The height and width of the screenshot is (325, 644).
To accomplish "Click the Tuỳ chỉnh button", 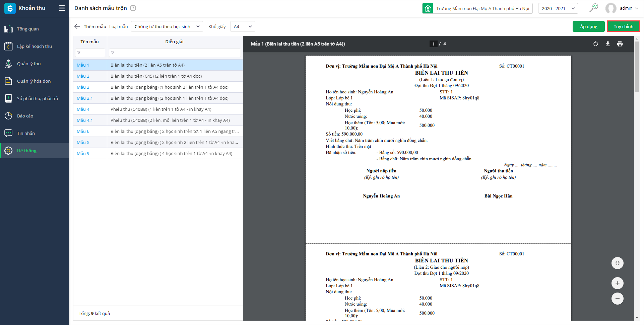I will pyautogui.click(x=624, y=26).
